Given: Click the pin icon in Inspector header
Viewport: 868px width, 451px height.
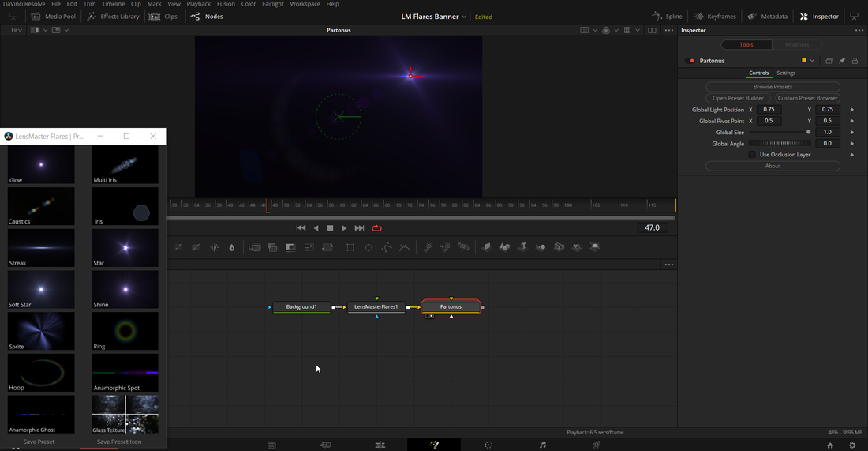Looking at the screenshot, I should [x=842, y=61].
